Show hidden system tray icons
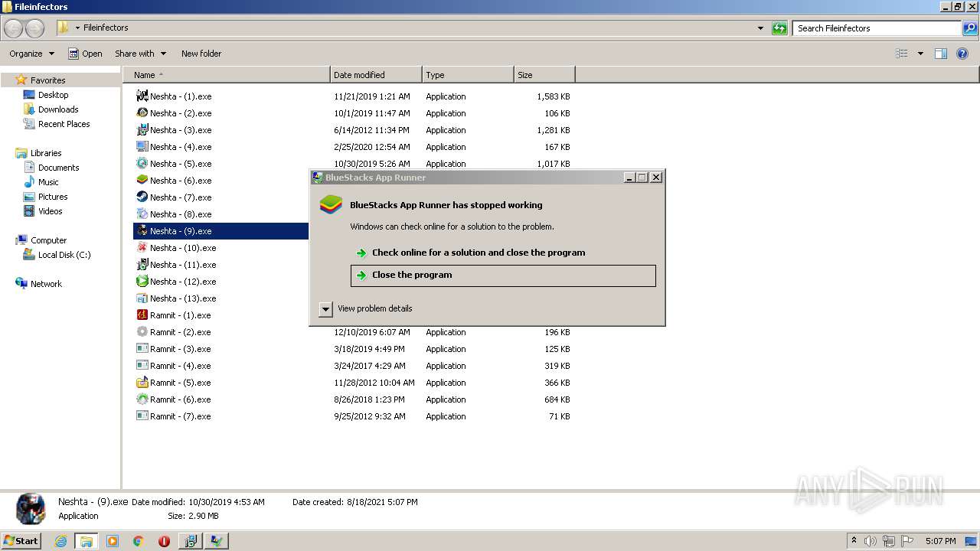The height and width of the screenshot is (551, 980). pos(854,541)
